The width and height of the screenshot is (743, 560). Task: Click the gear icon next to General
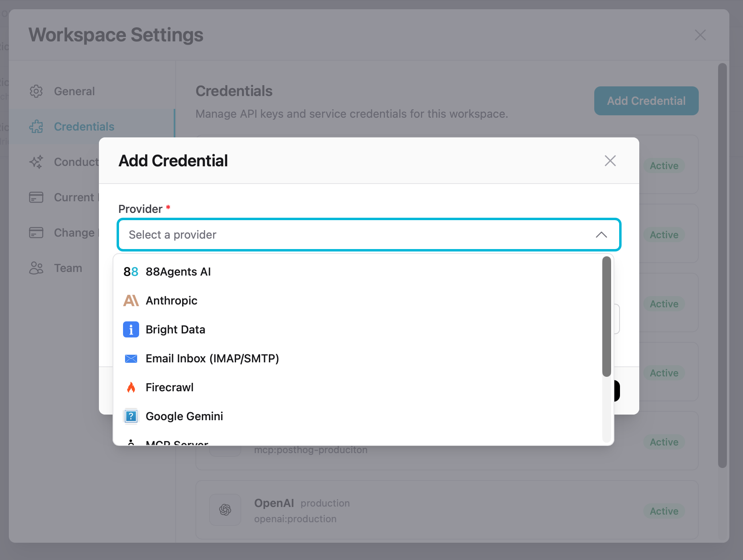(36, 91)
